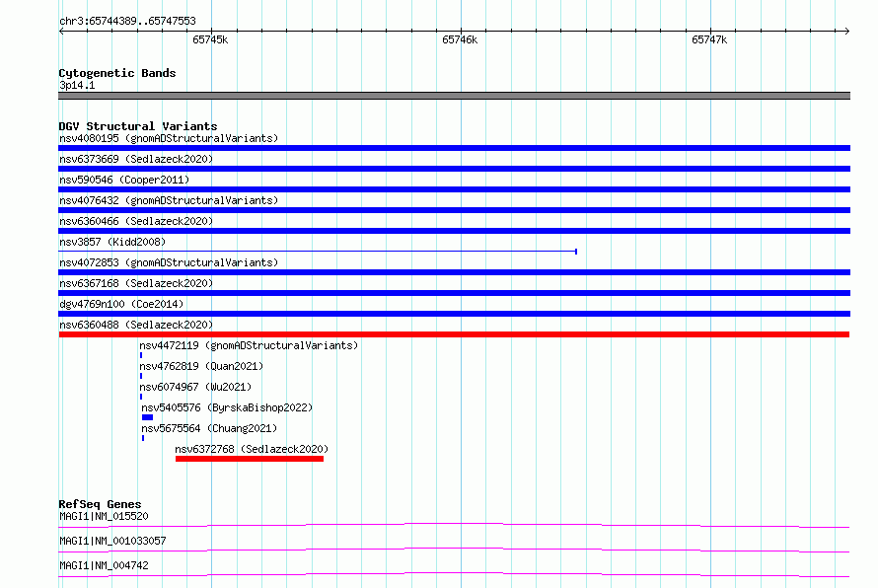This screenshot has width=878, height=588.
Task: Open the nsv6360466 (Sedlazeck2020) variant label
Action: [136, 221]
